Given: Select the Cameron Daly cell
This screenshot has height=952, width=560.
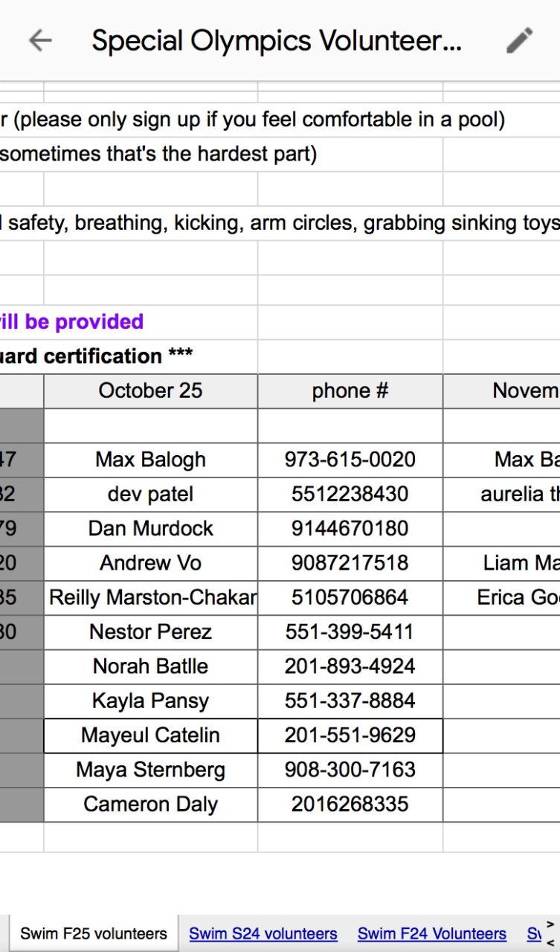Looking at the screenshot, I should coord(150,804).
